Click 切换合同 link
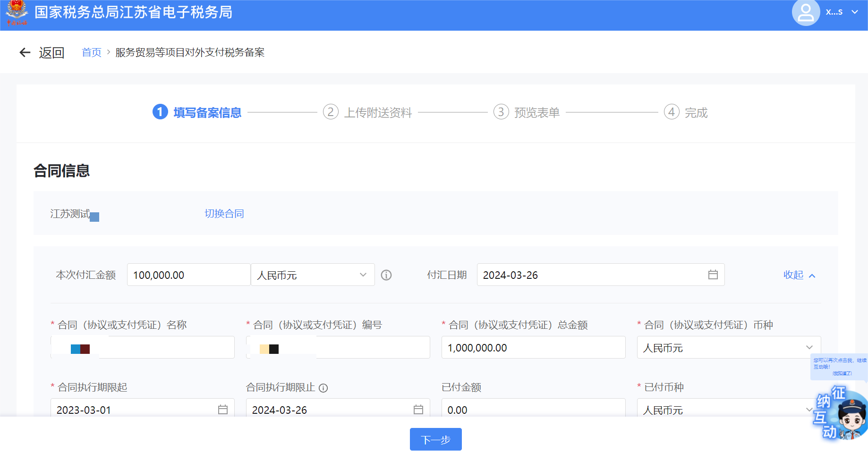 (x=224, y=214)
